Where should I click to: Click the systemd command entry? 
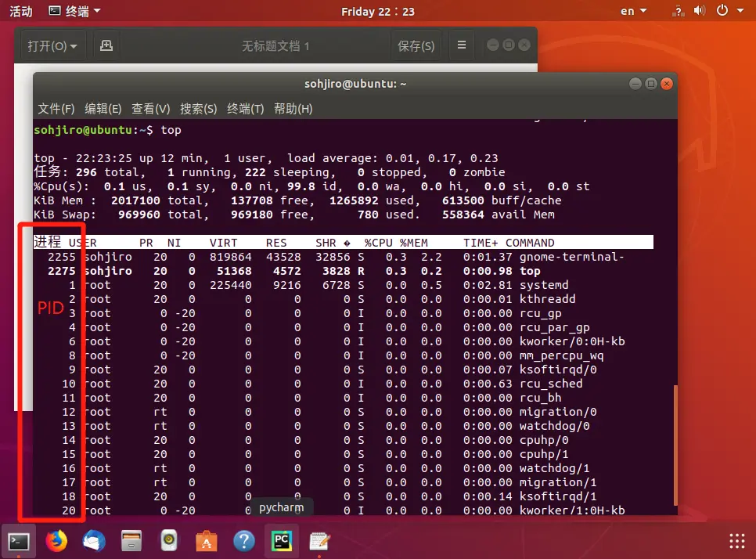click(x=544, y=285)
